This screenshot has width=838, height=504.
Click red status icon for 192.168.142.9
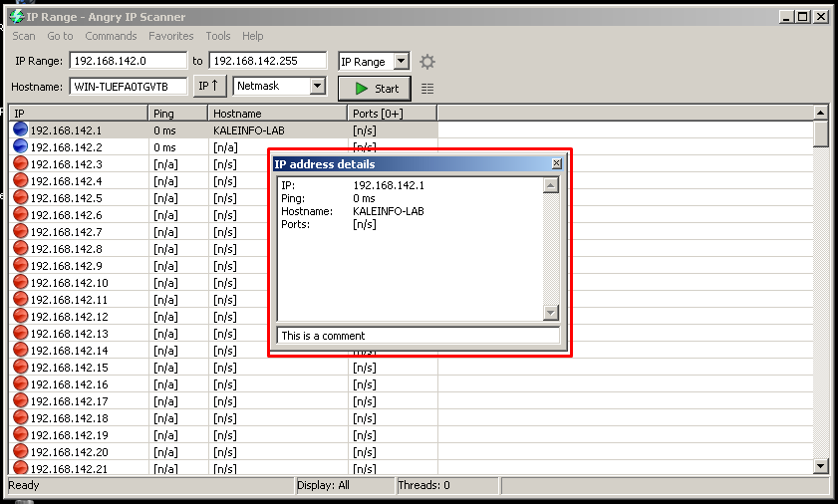pyautogui.click(x=20, y=265)
